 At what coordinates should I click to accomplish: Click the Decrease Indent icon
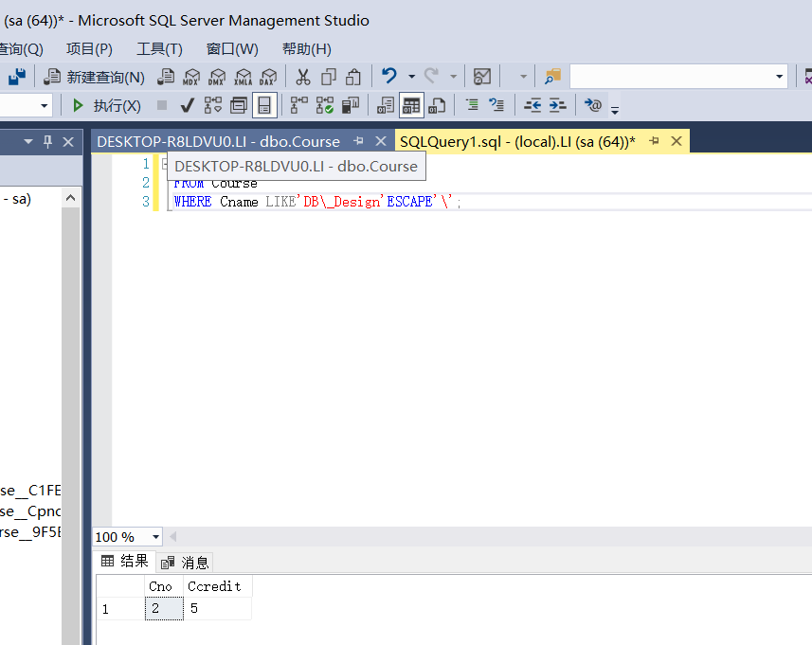(x=532, y=105)
